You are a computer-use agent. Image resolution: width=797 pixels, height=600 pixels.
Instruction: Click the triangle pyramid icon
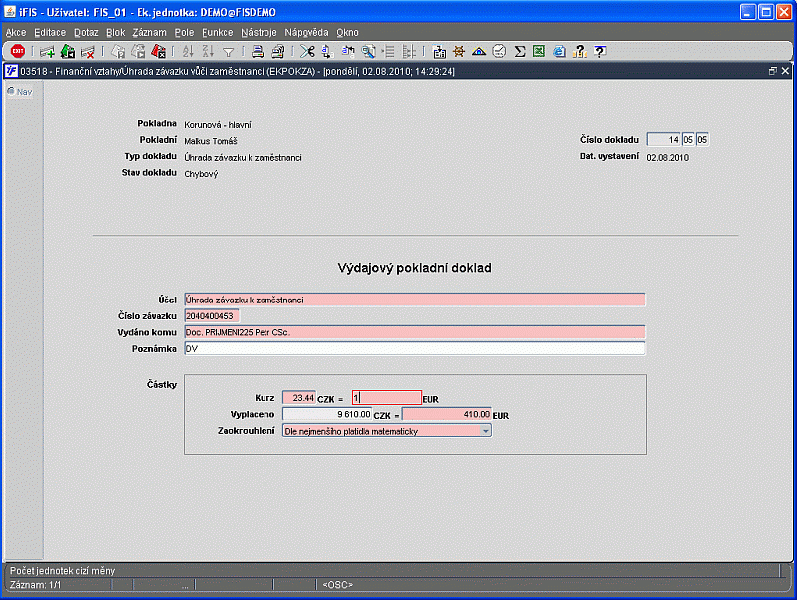point(479,51)
